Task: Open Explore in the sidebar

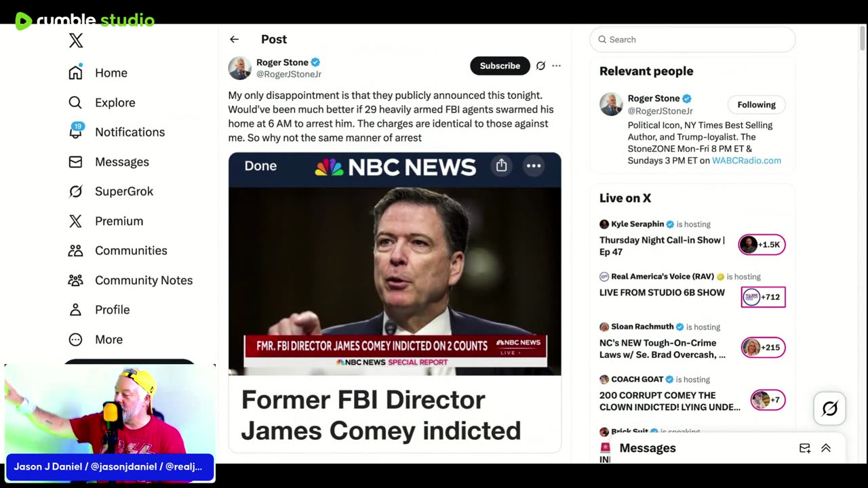Action: [115, 102]
